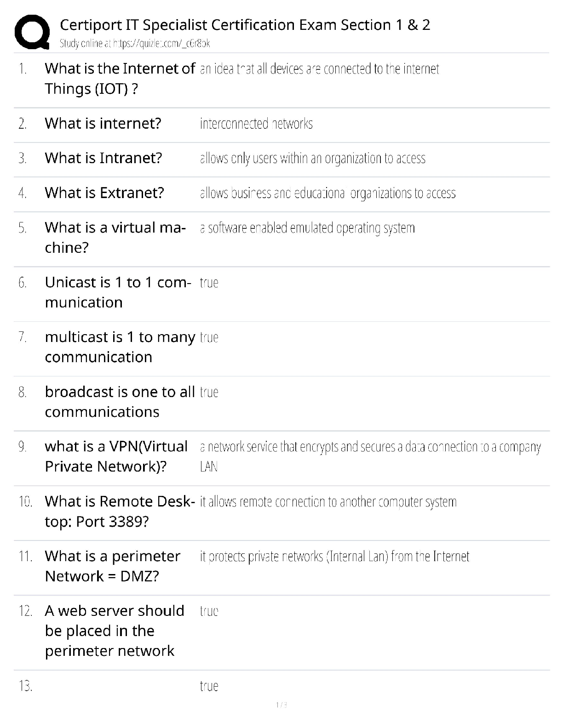Click the 'What is internet?' term

(x=103, y=123)
